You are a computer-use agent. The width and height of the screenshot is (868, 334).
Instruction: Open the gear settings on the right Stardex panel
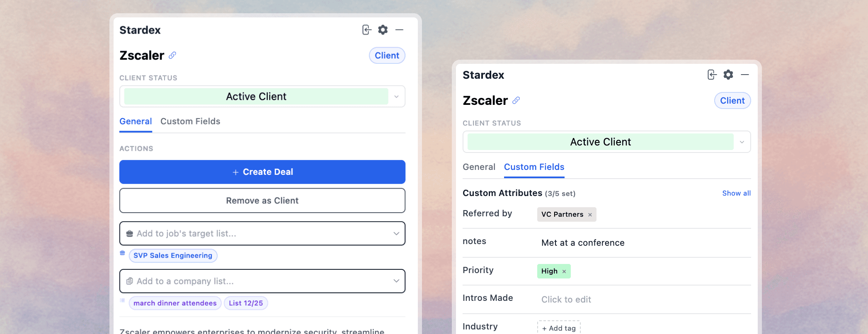(x=729, y=75)
